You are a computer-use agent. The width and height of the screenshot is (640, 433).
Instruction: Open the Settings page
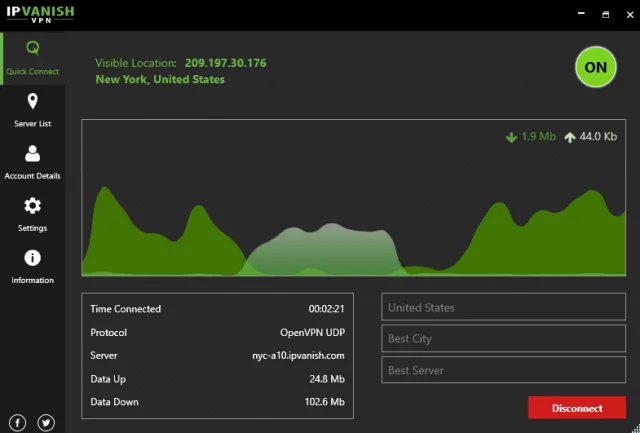coord(33,215)
